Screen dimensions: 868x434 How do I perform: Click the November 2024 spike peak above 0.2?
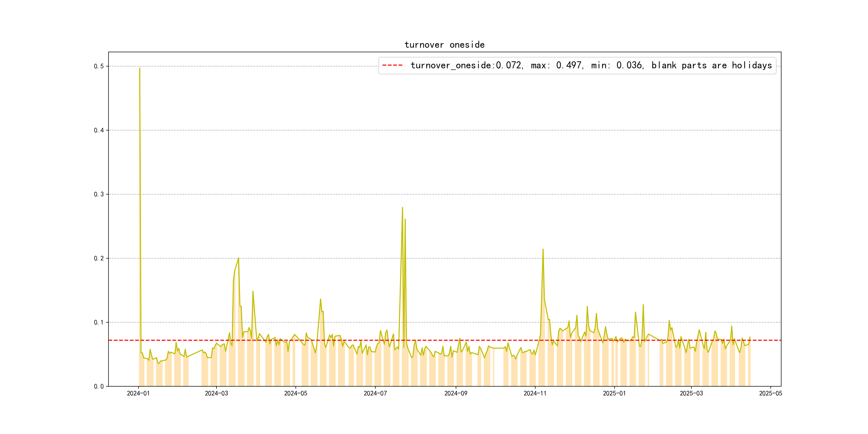543,250
